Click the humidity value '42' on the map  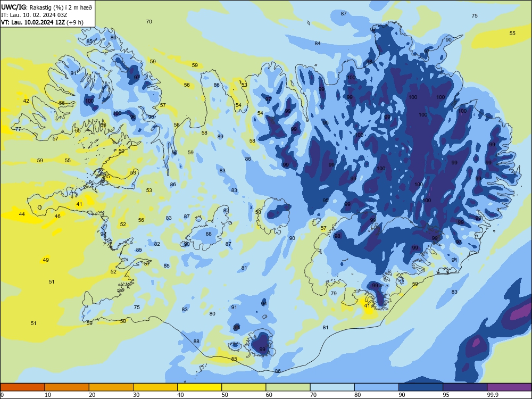[26, 101]
